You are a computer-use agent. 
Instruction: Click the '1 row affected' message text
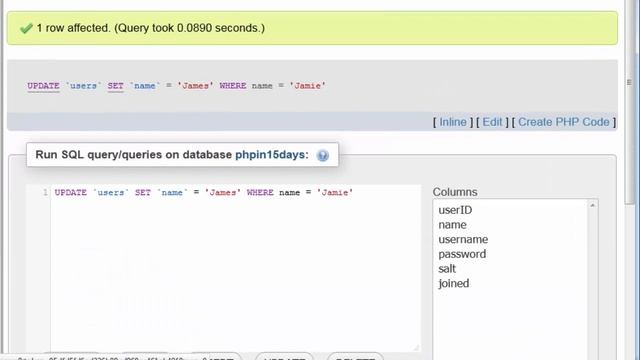coord(151,28)
